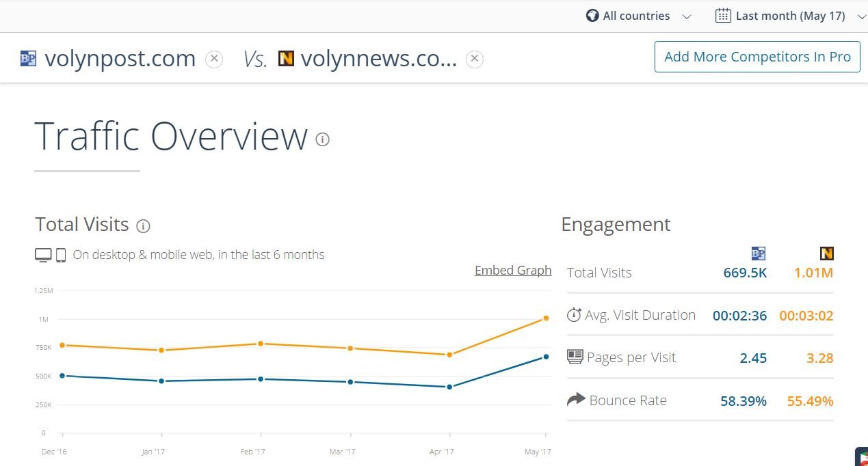
Task: Click the info icon next to Traffic Overview
Action: [322, 139]
